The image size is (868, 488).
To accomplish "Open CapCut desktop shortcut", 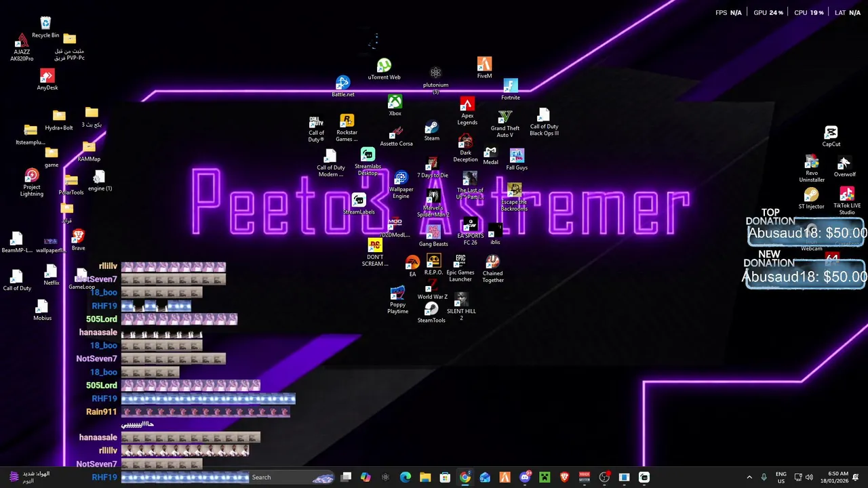I will (x=831, y=136).
